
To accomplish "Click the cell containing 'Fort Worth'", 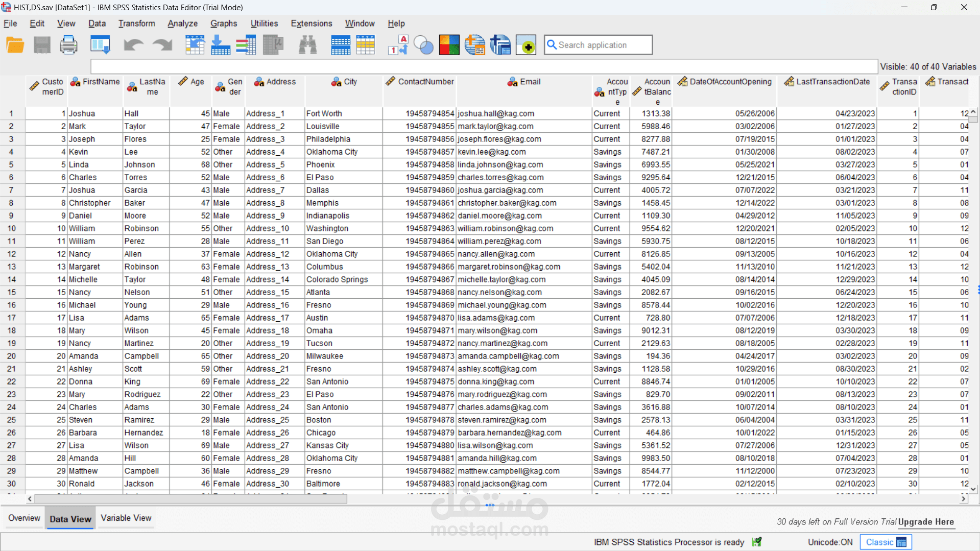I will (343, 113).
